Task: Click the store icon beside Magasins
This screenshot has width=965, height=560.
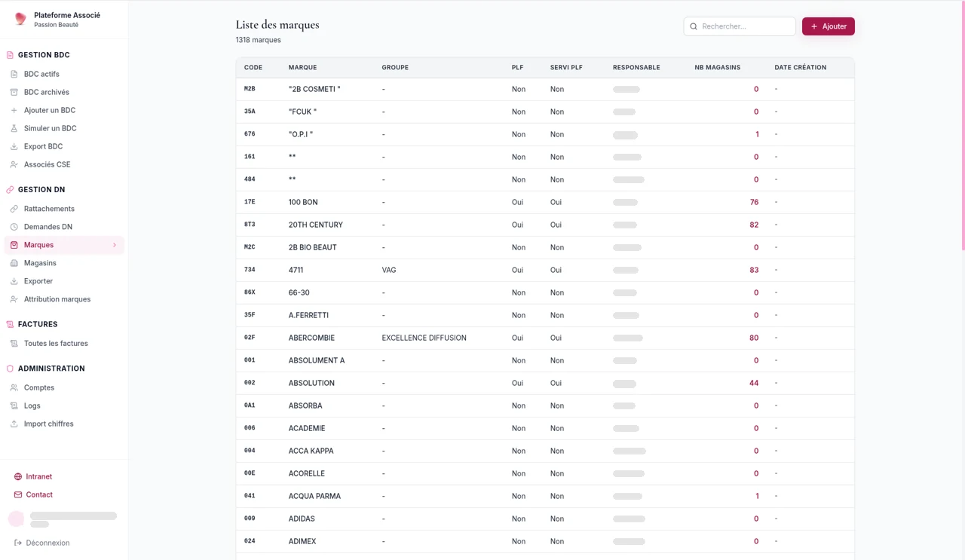Action: (14, 263)
